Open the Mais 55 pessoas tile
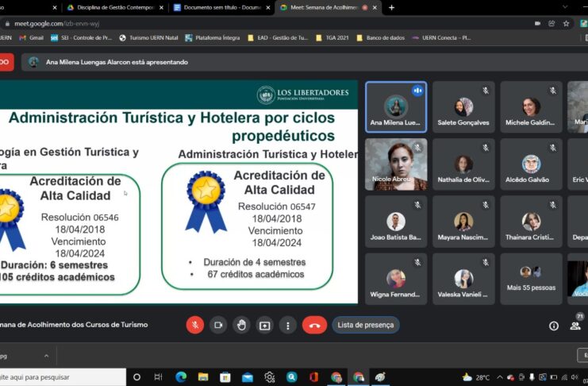The image size is (588, 386). pyautogui.click(x=531, y=279)
